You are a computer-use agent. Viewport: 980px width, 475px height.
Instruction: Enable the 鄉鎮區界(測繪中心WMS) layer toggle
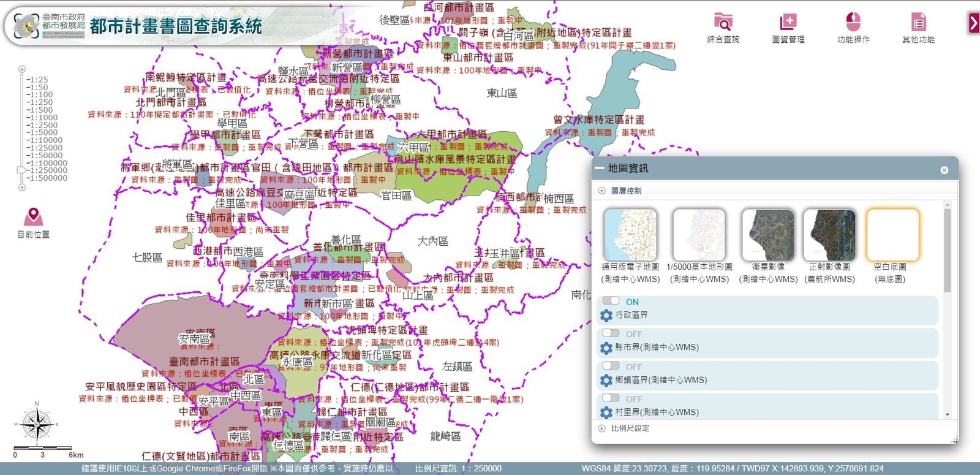[x=611, y=366]
